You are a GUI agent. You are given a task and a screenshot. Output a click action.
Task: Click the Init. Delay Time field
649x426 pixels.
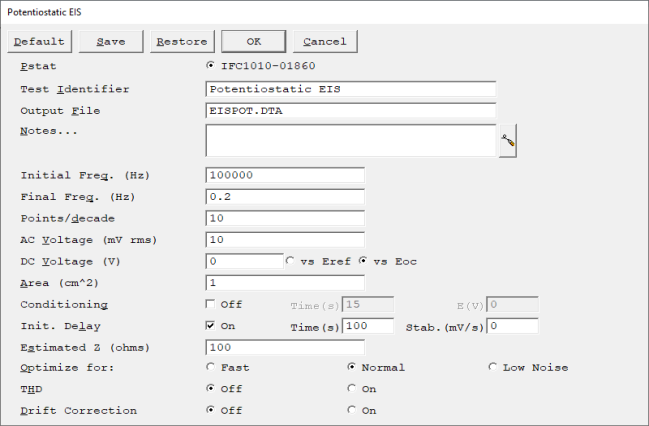[x=368, y=326]
